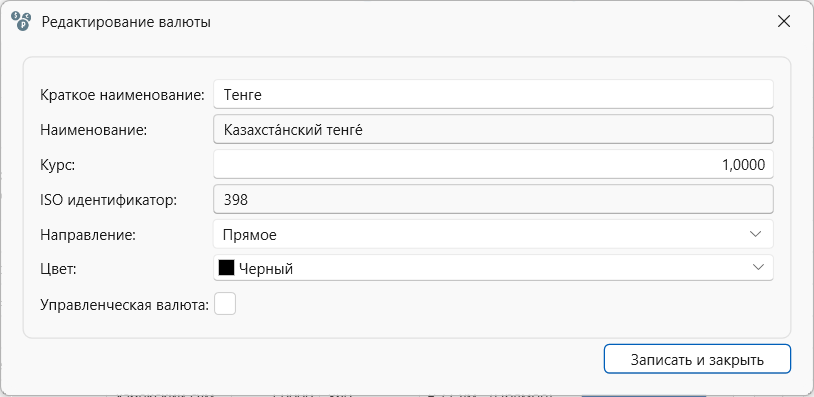The width and height of the screenshot is (814, 397).
Task: Expand the Направление dropdown arrow
Action: pos(755,234)
